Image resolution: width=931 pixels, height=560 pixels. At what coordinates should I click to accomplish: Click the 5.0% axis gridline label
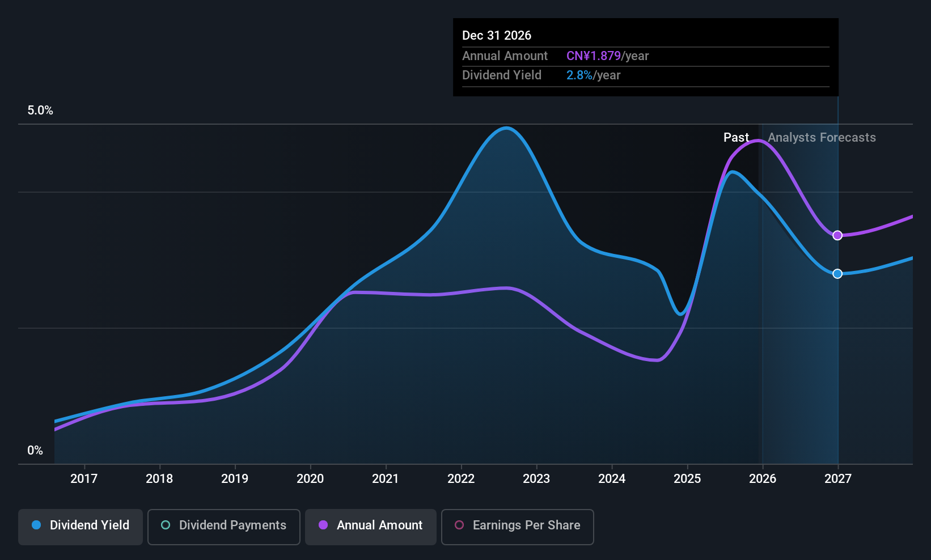pyautogui.click(x=40, y=111)
